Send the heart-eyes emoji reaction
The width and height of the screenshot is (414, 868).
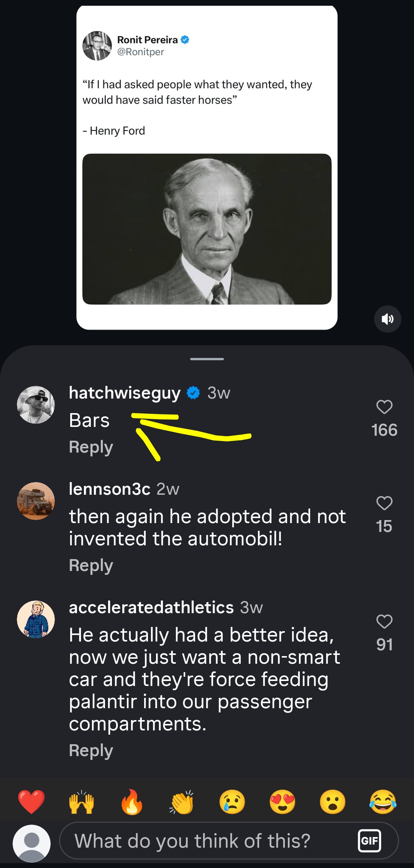[283, 802]
